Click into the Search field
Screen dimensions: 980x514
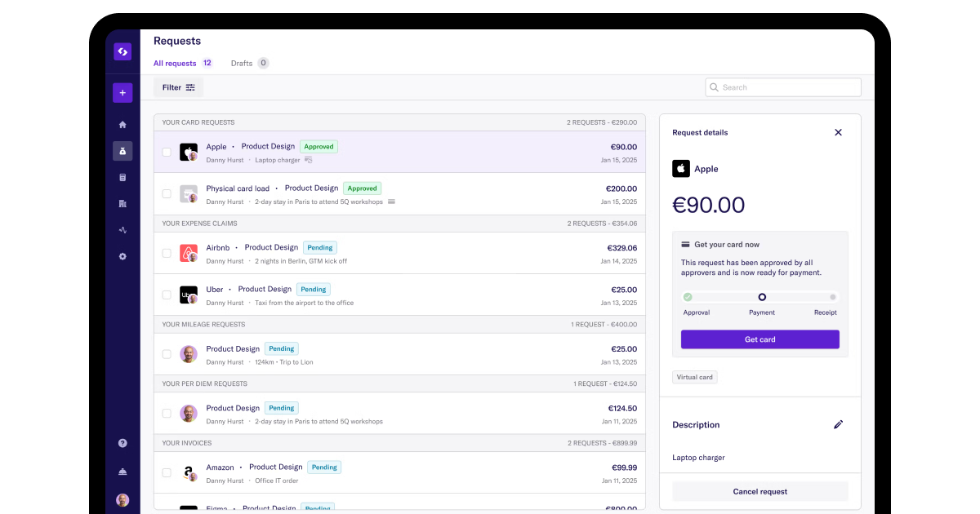point(783,87)
